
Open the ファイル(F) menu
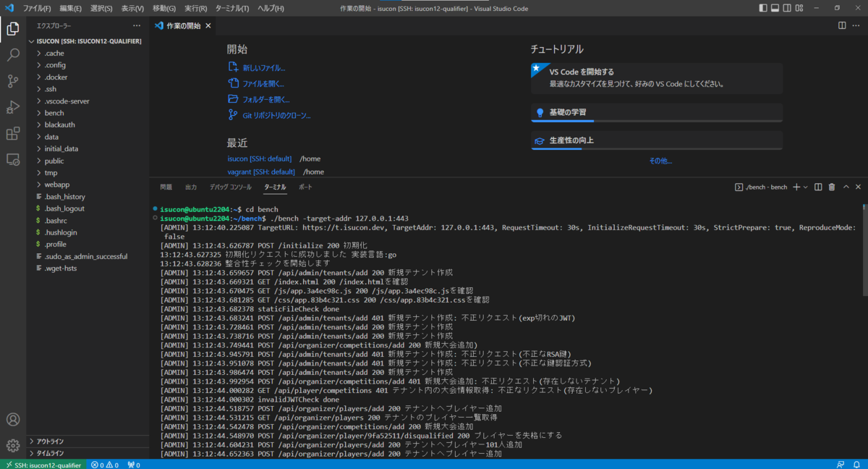coord(37,8)
